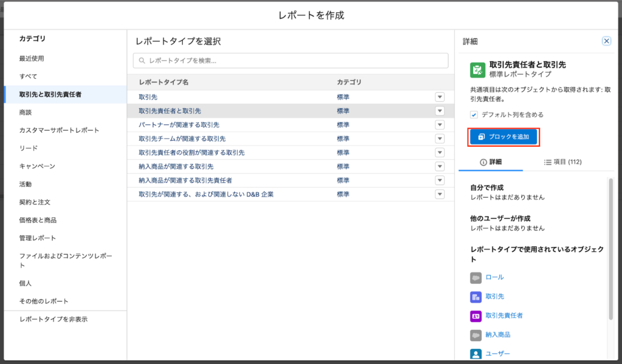Click the green 取引先責任者と取引先 report type icon
The width and height of the screenshot is (622, 364).
477,70
